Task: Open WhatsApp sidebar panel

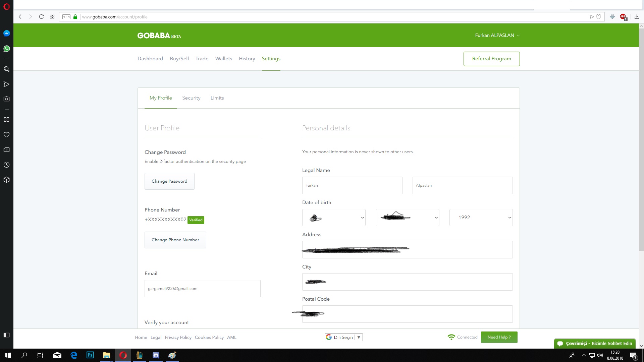Action: (x=6, y=49)
